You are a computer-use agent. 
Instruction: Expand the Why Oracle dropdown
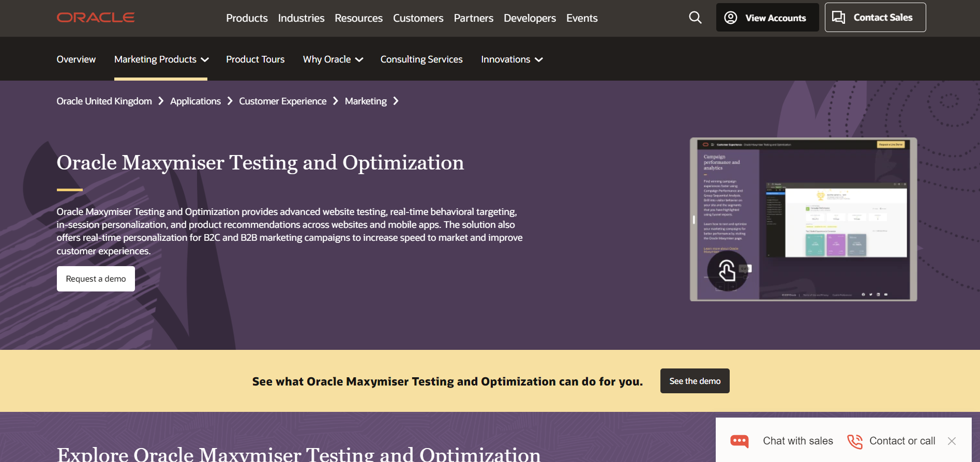point(333,59)
